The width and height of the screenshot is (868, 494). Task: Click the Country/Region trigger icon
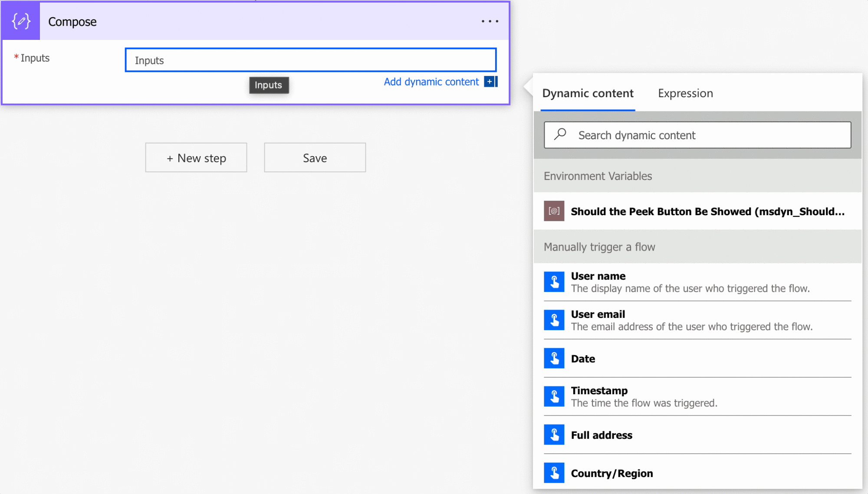(x=554, y=473)
